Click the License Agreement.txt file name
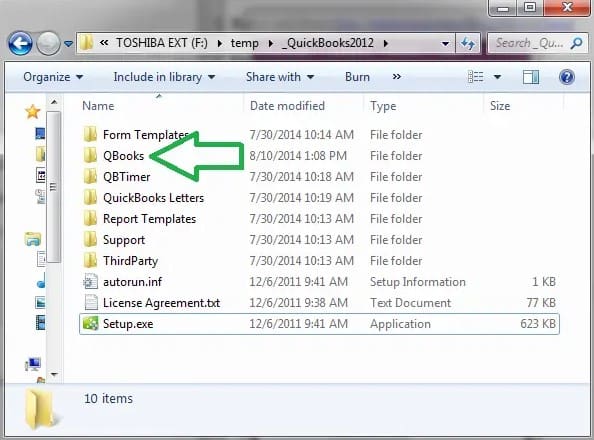594x440 pixels. click(x=161, y=303)
